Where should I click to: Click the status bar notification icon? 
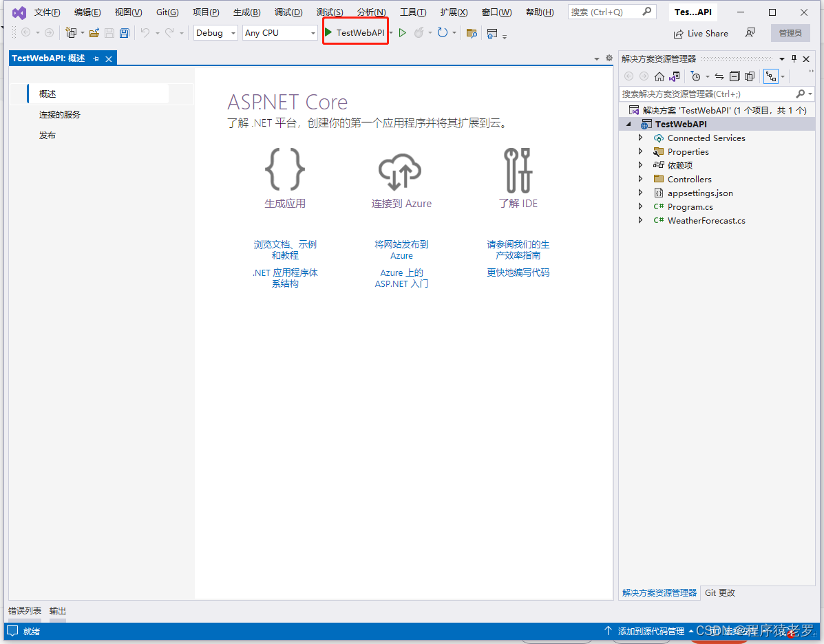pos(13,631)
